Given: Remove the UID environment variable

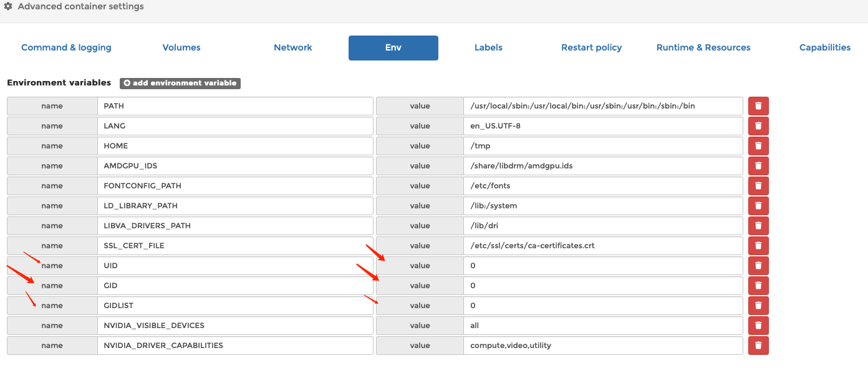Looking at the screenshot, I should (x=758, y=266).
